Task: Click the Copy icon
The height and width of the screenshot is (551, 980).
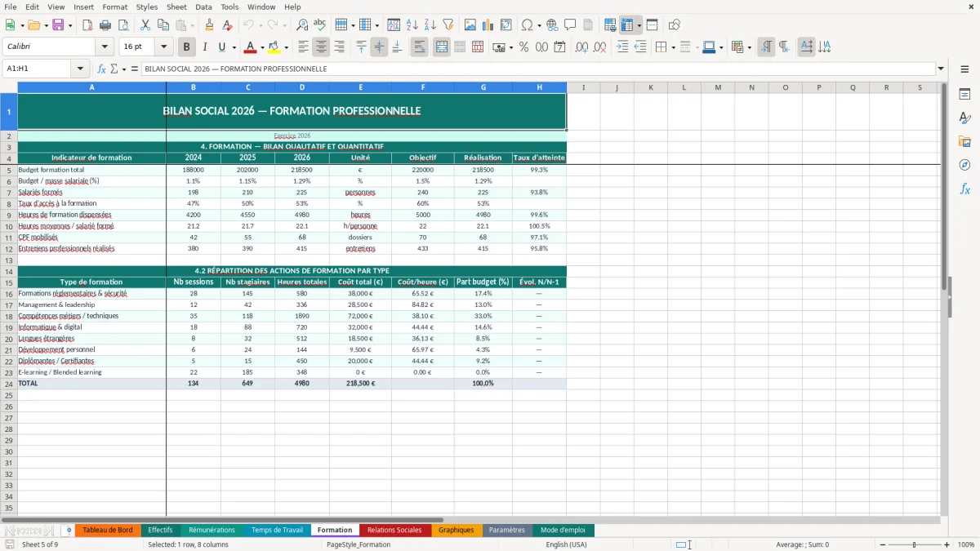Action: (163, 25)
